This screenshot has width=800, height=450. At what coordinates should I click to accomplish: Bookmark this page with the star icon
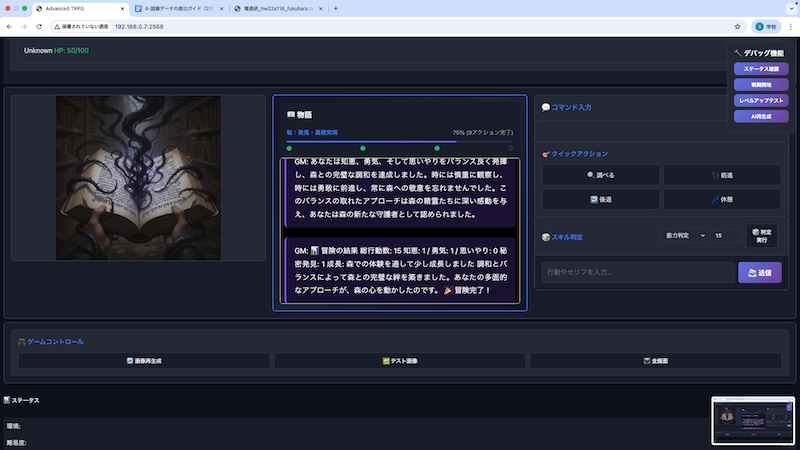[x=737, y=27]
